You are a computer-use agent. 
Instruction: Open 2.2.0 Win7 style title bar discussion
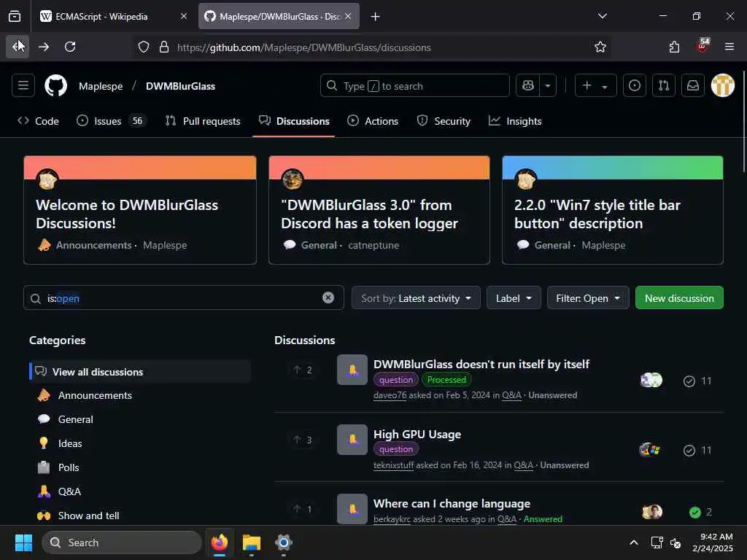(x=597, y=214)
